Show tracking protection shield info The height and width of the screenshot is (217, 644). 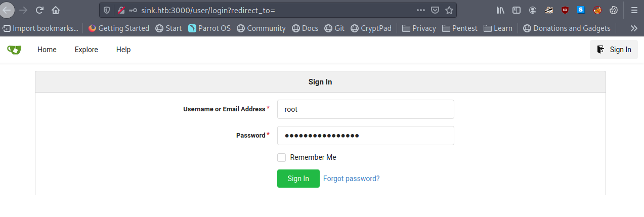click(x=107, y=10)
